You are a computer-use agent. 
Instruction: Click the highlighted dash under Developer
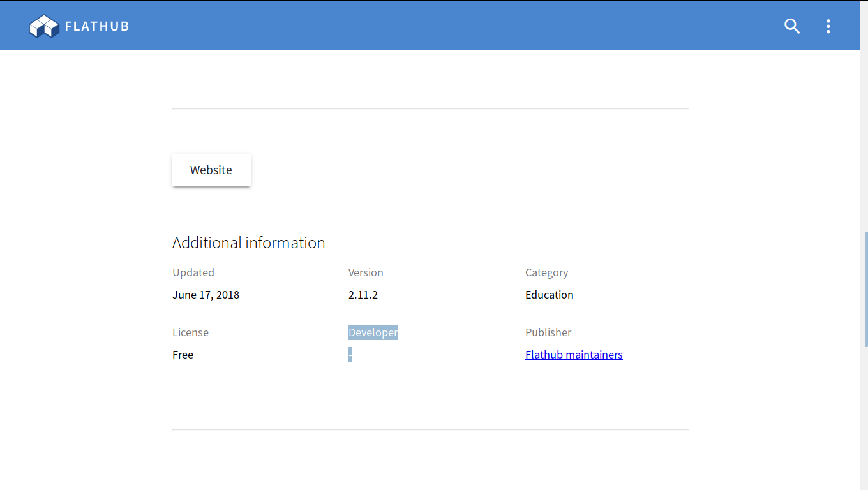[x=350, y=355]
